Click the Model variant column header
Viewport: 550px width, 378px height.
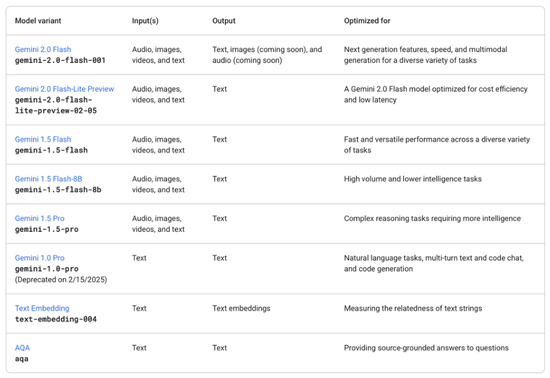(38, 21)
